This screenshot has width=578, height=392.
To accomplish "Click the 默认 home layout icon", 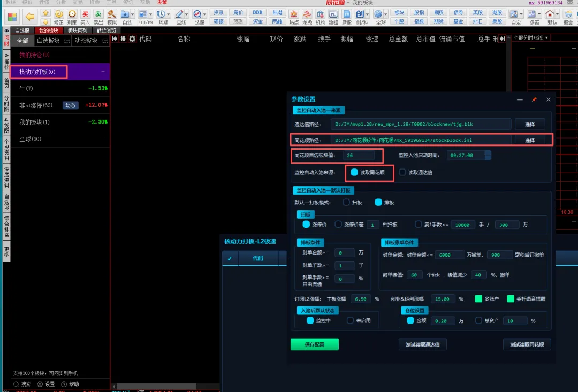I will [550, 14].
